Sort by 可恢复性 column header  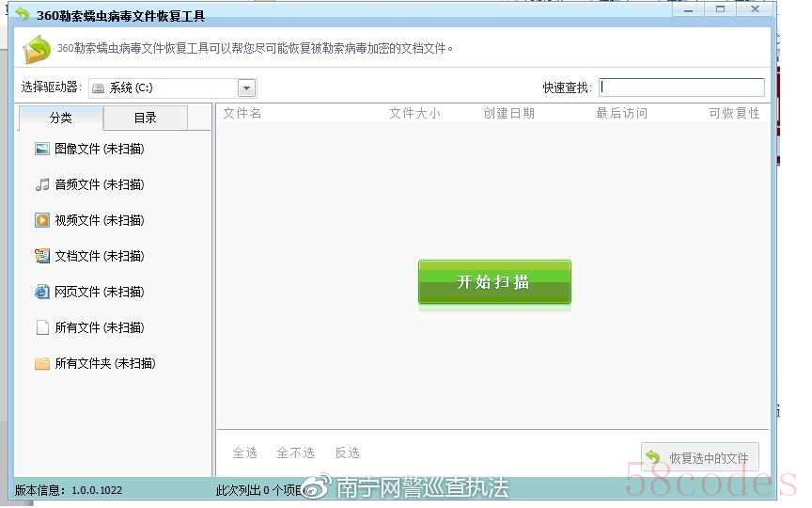tap(734, 113)
